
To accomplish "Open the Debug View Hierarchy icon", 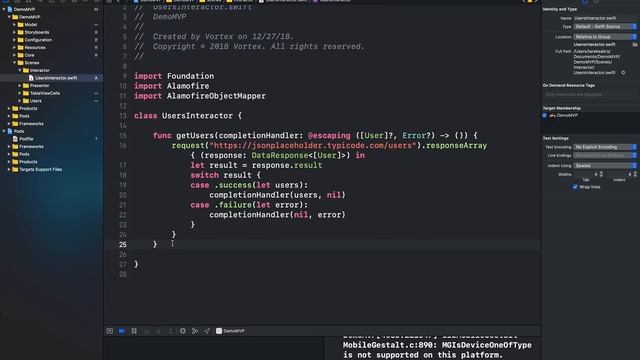I will 182,331.
